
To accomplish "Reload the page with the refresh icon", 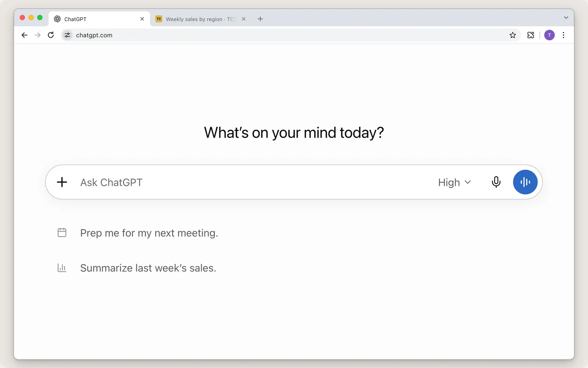I will click(51, 35).
